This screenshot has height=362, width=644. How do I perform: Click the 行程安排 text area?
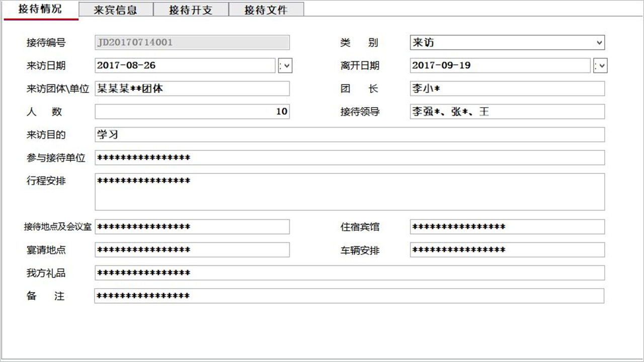click(349, 191)
